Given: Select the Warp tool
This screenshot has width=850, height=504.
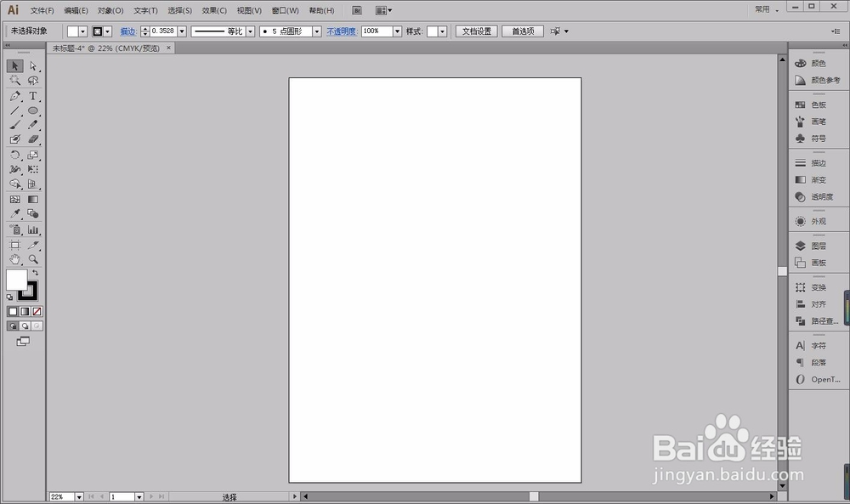Looking at the screenshot, I should pyautogui.click(x=14, y=169).
